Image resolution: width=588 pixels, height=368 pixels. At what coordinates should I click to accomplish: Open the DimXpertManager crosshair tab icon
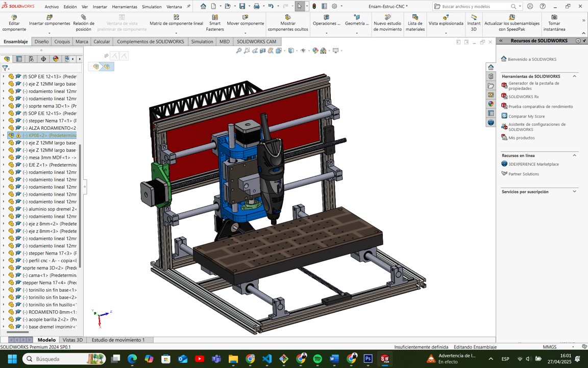click(43, 59)
